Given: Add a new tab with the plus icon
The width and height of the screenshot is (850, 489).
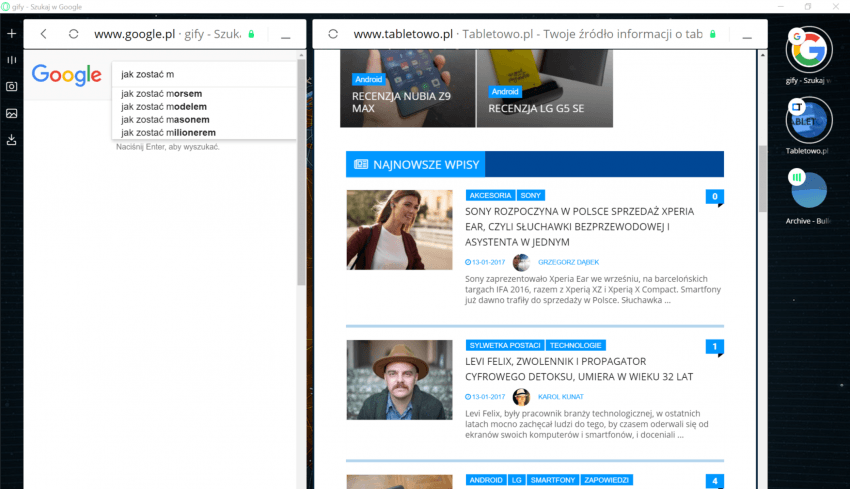Looking at the screenshot, I should 11,34.
